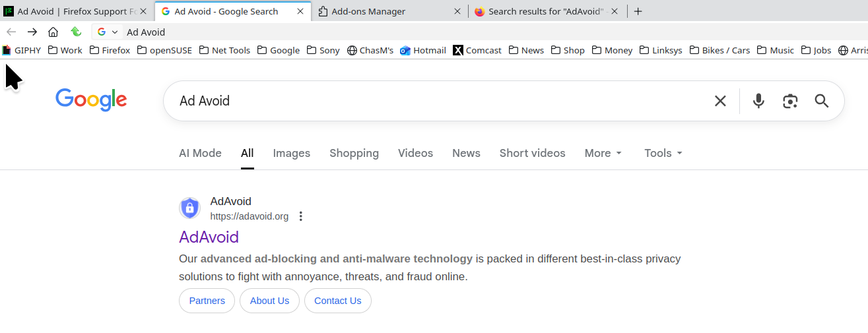Open the AdAvoid result title link

[x=209, y=237]
